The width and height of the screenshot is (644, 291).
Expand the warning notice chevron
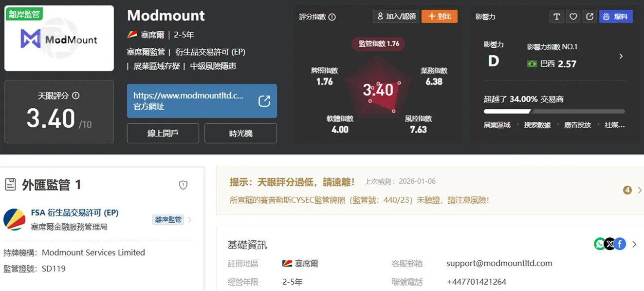(639, 190)
